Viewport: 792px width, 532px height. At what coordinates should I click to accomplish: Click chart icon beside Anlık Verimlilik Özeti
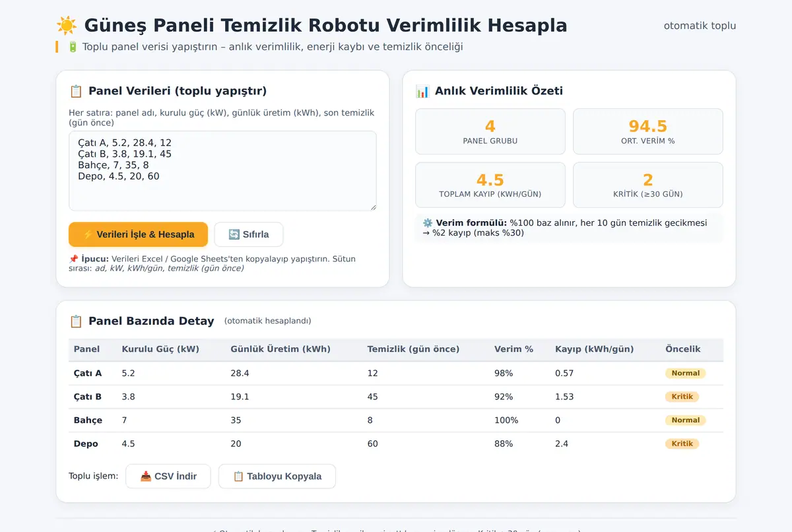coord(422,91)
